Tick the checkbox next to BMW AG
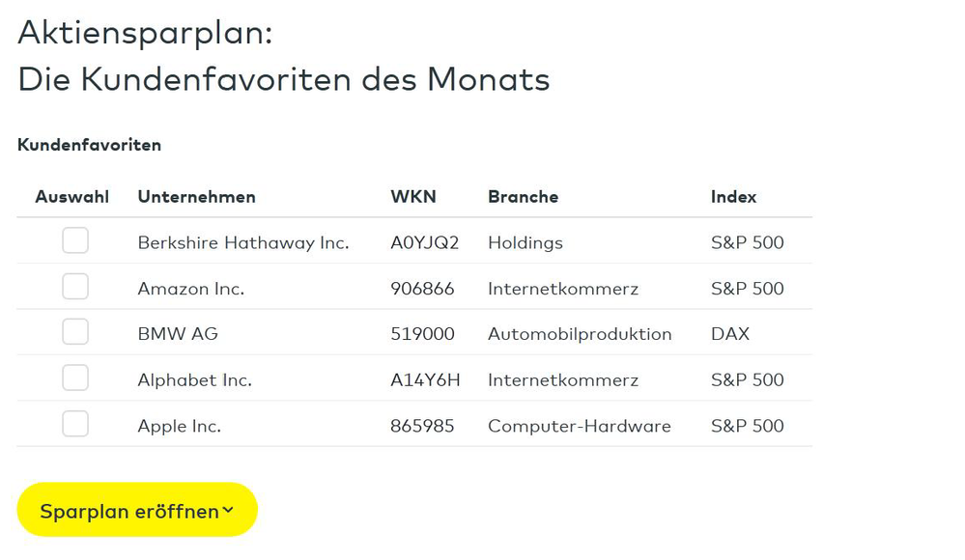Screen dimensions: 965x560 75,332
